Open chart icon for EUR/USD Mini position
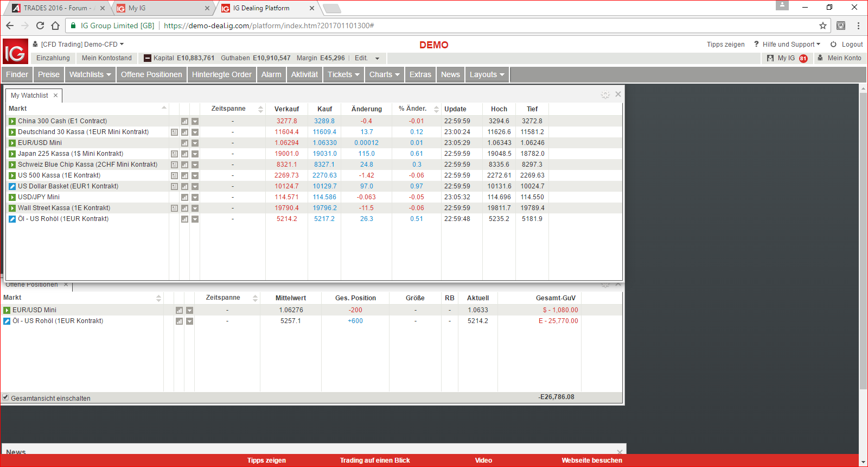Viewport: 868px width, 467px height. [x=179, y=310]
